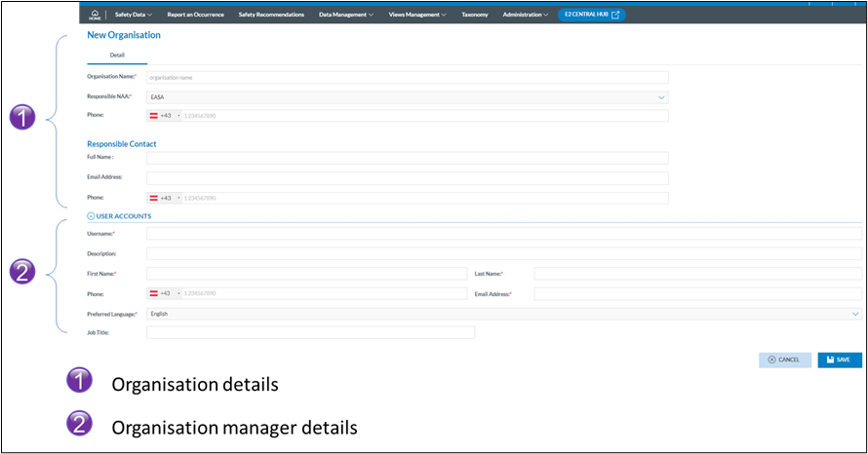Select the Taxonomy menu item
868x454 pixels.
[474, 15]
